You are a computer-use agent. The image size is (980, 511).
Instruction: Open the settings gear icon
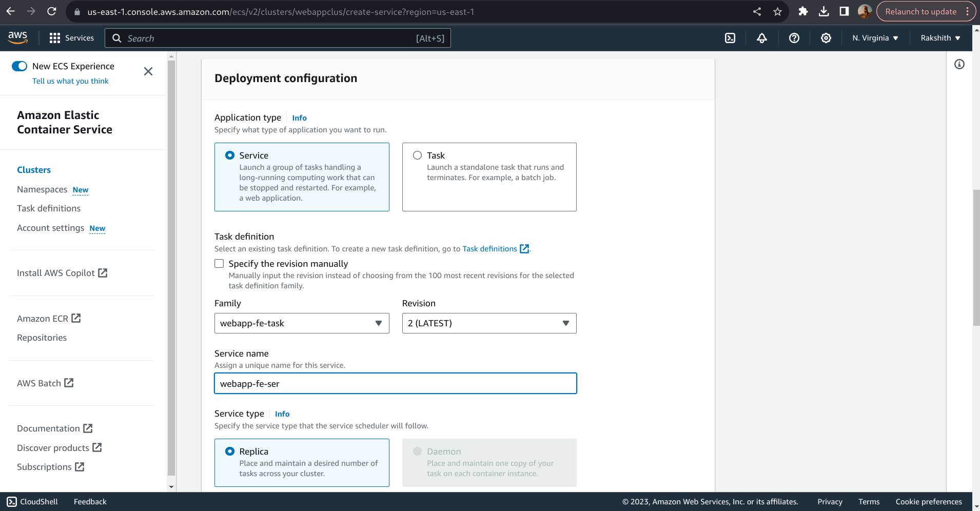click(826, 38)
